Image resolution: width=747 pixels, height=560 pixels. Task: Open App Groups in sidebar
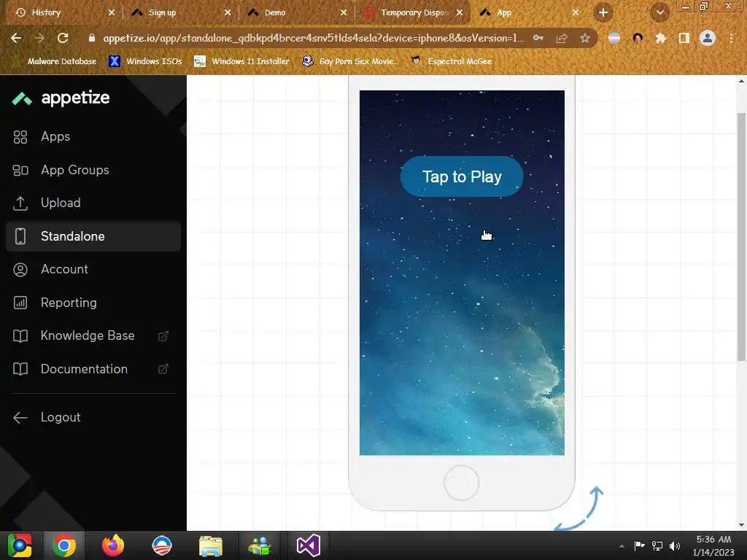(93, 170)
